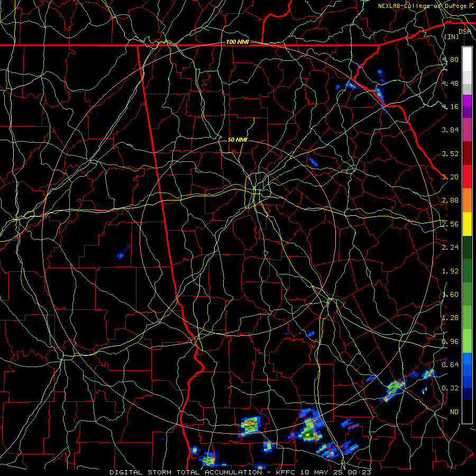476x476 pixels.
Task: Pick the navy swatch just above ND
Action: 467,393
